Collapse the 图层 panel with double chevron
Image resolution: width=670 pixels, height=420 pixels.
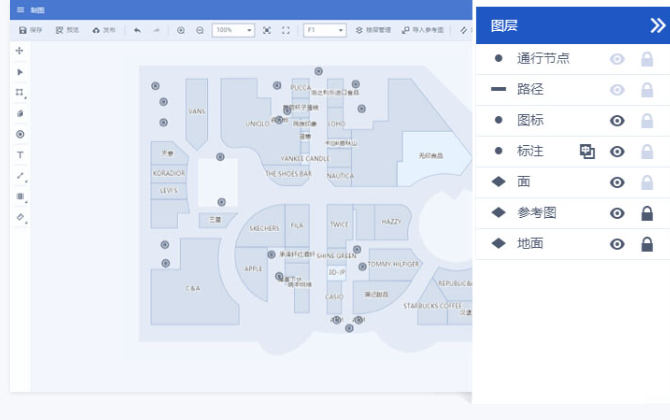click(x=657, y=26)
